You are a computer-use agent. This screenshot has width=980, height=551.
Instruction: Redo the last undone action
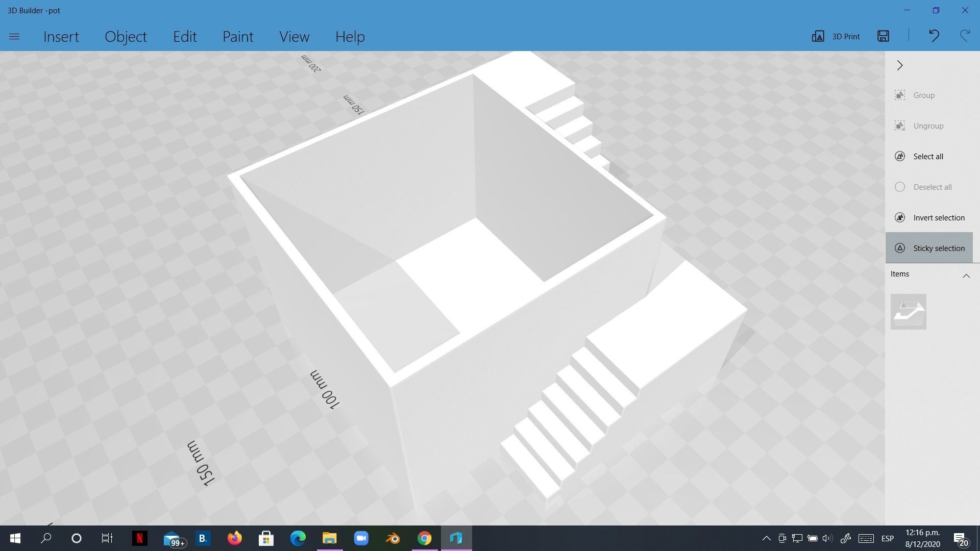pos(965,36)
